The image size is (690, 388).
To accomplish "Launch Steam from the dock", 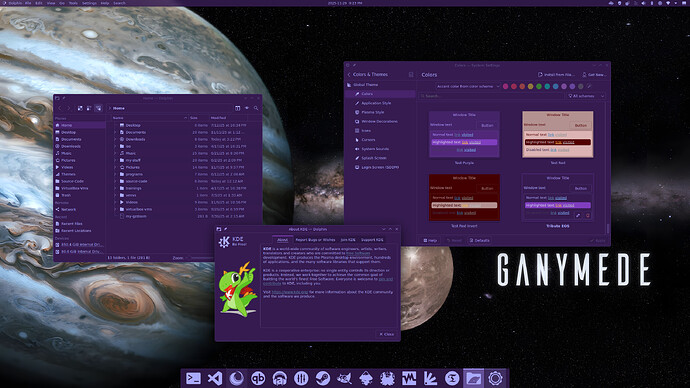I will [x=323, y=378].
